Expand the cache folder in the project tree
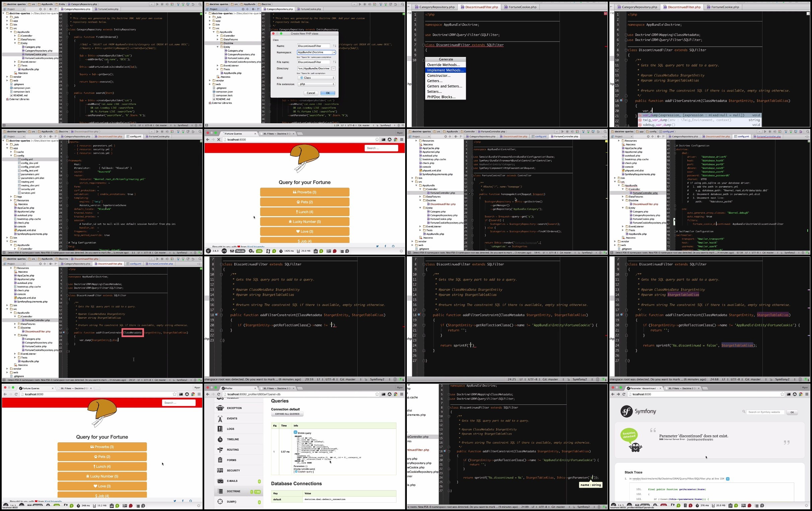Viewport: 812px width, 511px height. coord(11,152)
